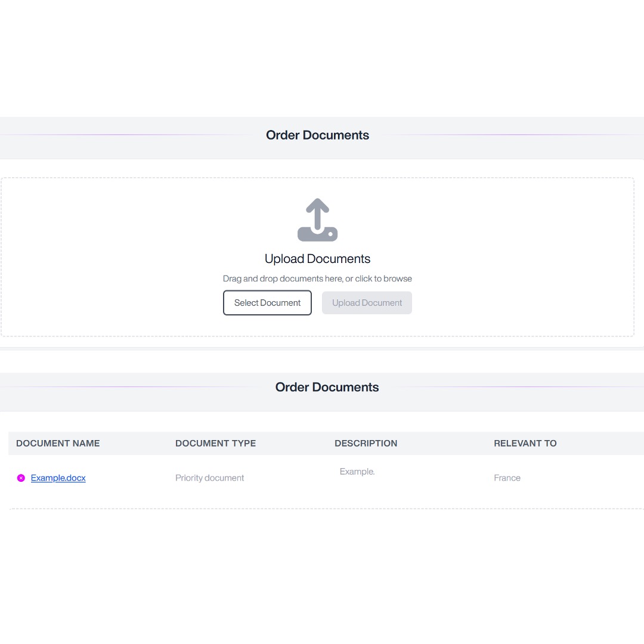Select the 'Example.' description cell text
This screenshot has height=644, width=644.
[357, 472]
